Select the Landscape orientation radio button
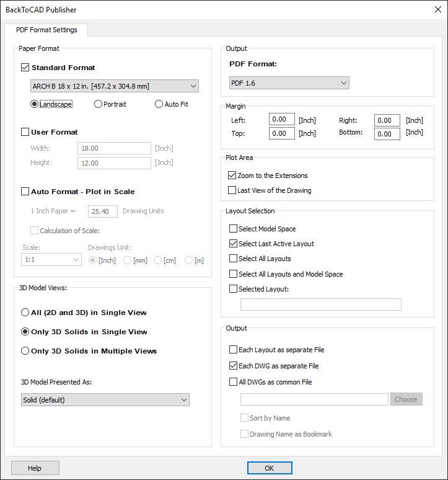The width and height of the screenshot is (448, 480). [x=34, y=104]
